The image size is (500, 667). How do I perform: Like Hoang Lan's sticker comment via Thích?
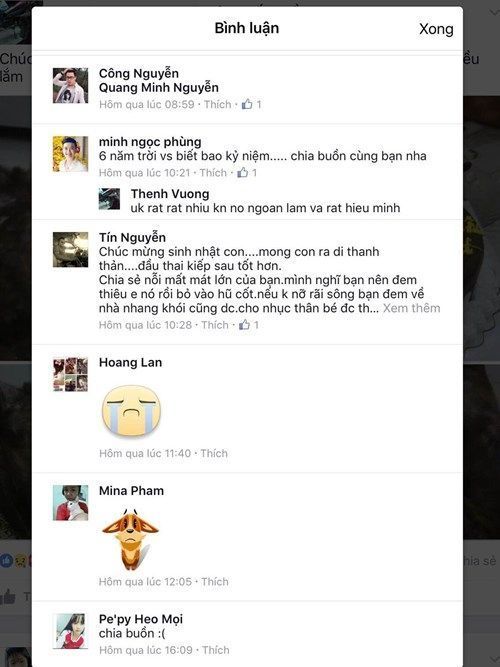(x=214, y=453)
